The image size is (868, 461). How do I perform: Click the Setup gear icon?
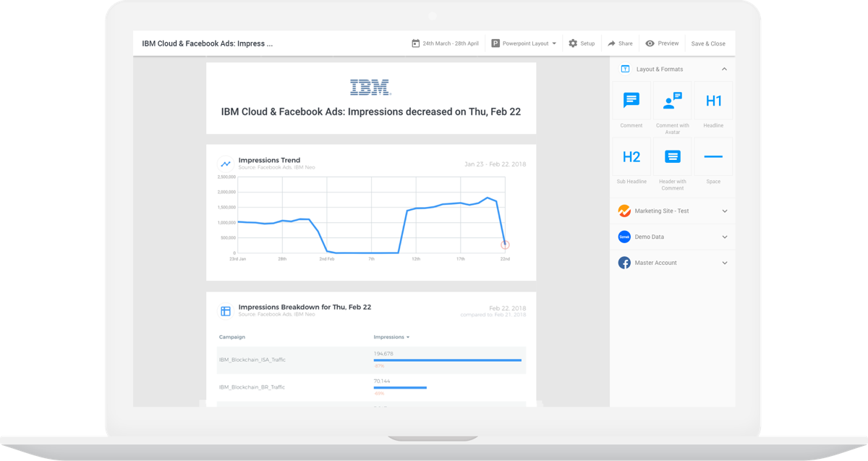pyautogui.click(x=573, y=43)
